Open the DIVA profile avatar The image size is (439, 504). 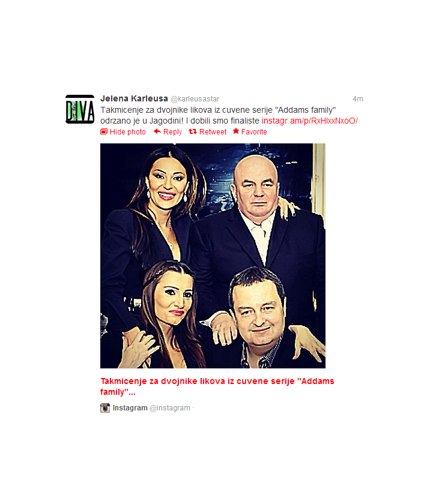80,109
